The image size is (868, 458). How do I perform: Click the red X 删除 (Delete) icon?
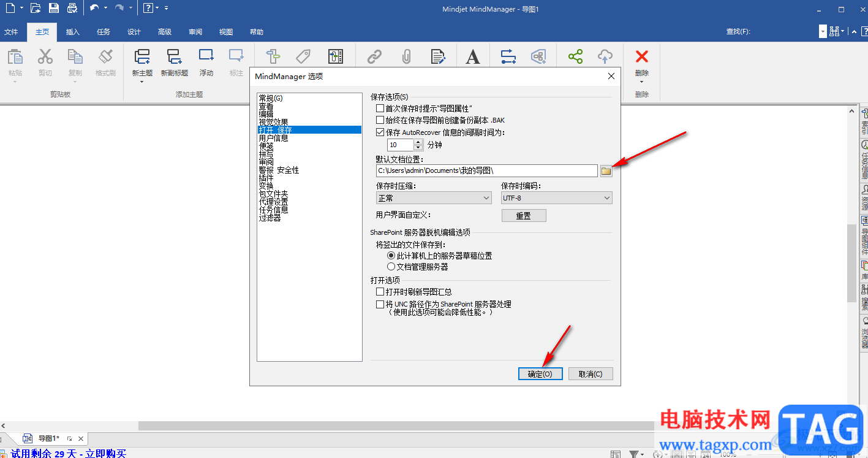coord(642,57)
